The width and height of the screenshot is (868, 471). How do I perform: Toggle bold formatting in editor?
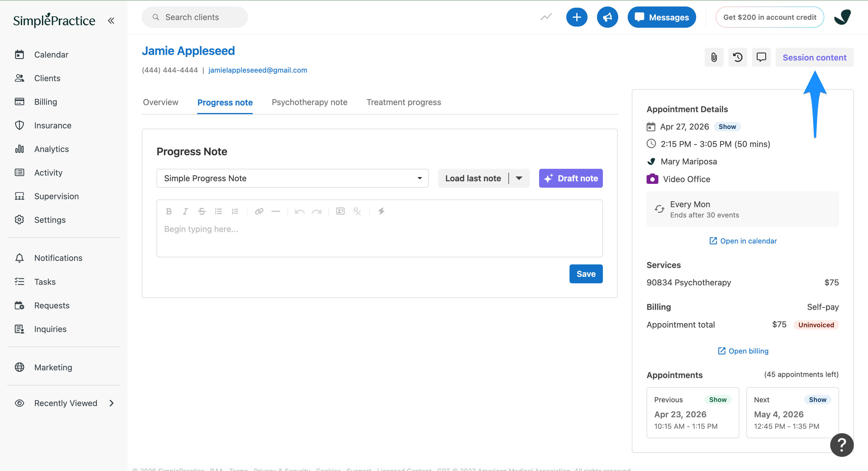[x=169, y=211]
